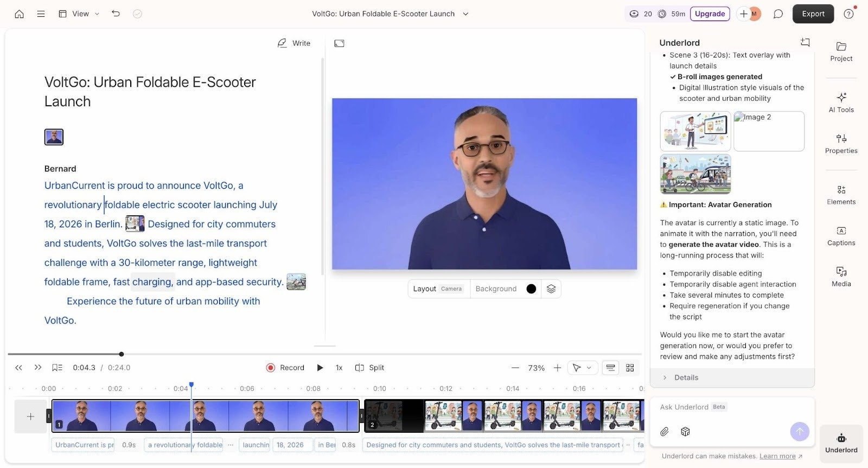This screenshot has height=468, width=868.
Task: Click the Write tool
Action: 294,43
